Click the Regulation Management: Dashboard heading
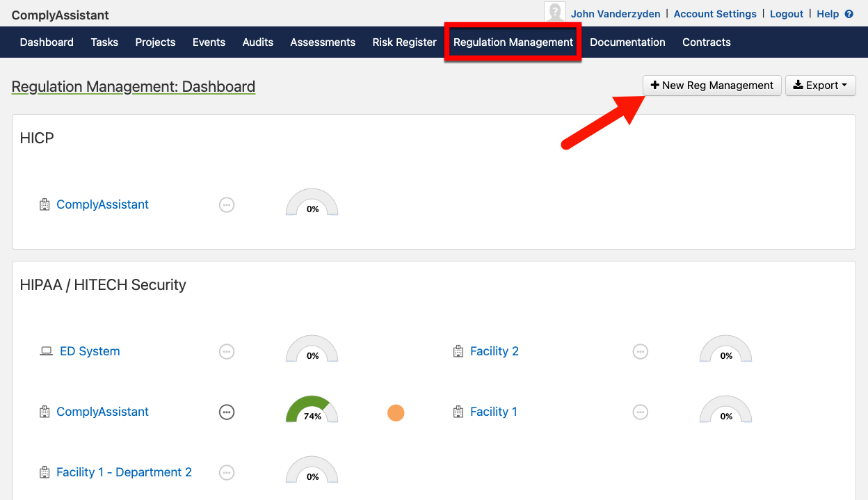The height and width of the screenshot is (500, 868). click(134, 87)
